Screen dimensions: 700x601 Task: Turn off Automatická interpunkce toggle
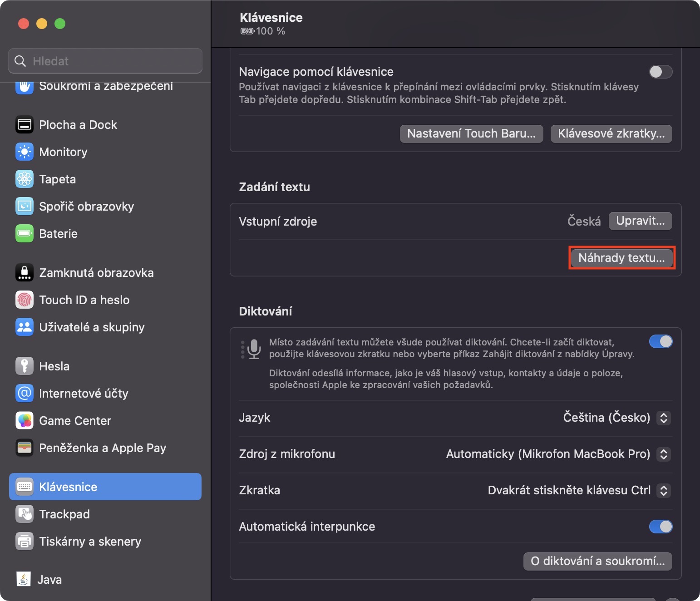tap(661, 527)
